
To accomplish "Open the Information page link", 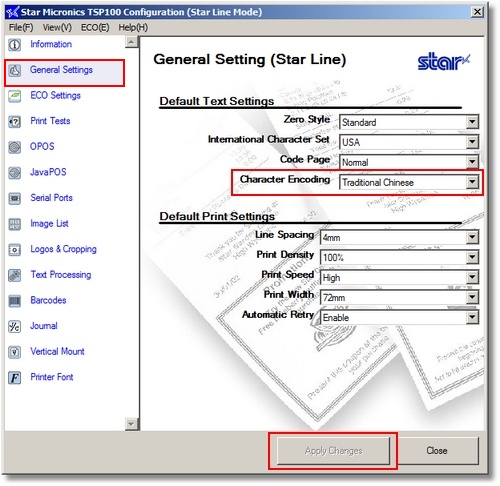I will [x=51, y=44].
